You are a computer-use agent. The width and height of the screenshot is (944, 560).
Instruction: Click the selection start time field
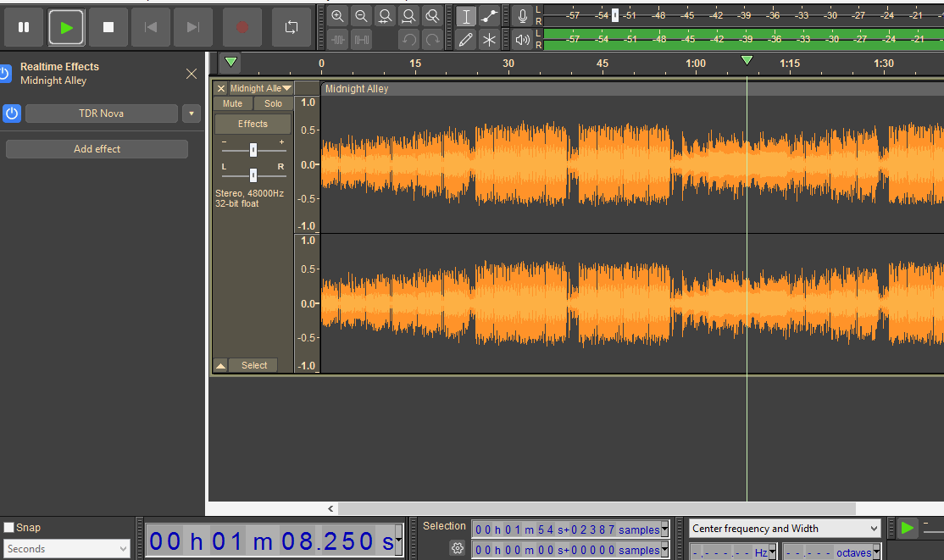567,530
